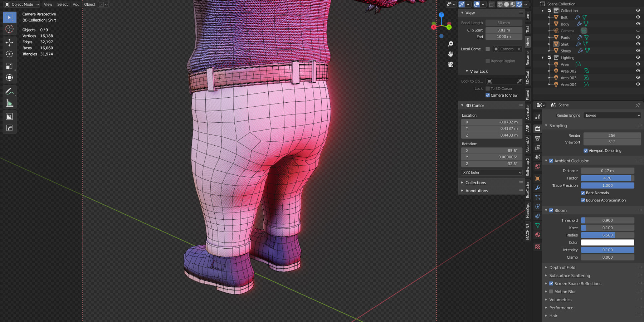644x322 pixels.
Task: Open the Modifier wrench properties tab
Action: click(x=537, y=188)
